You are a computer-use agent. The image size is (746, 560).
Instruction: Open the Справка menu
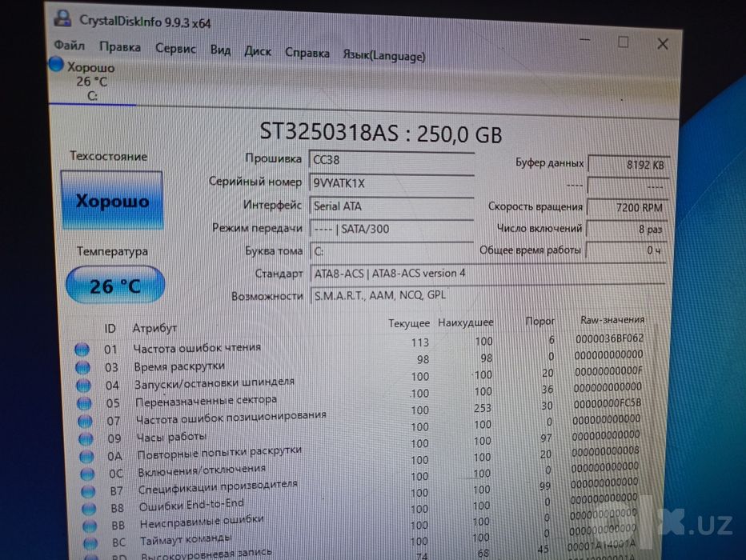[307, 53]
